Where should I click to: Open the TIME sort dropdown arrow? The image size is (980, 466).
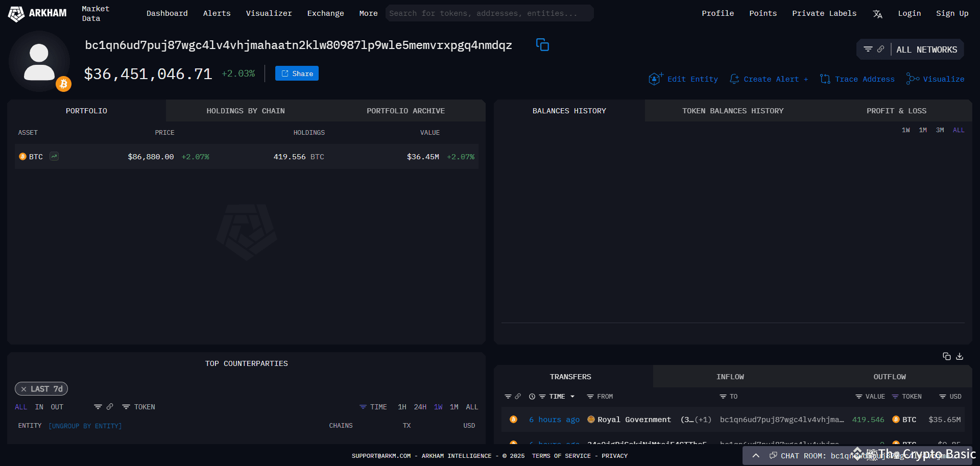click(x=572, y=397)
